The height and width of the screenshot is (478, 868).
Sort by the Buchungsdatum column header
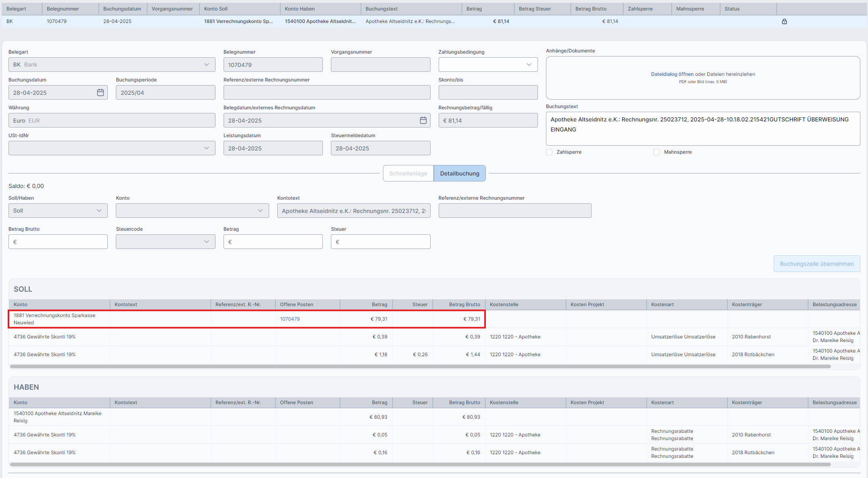click(x=122, y=9)
